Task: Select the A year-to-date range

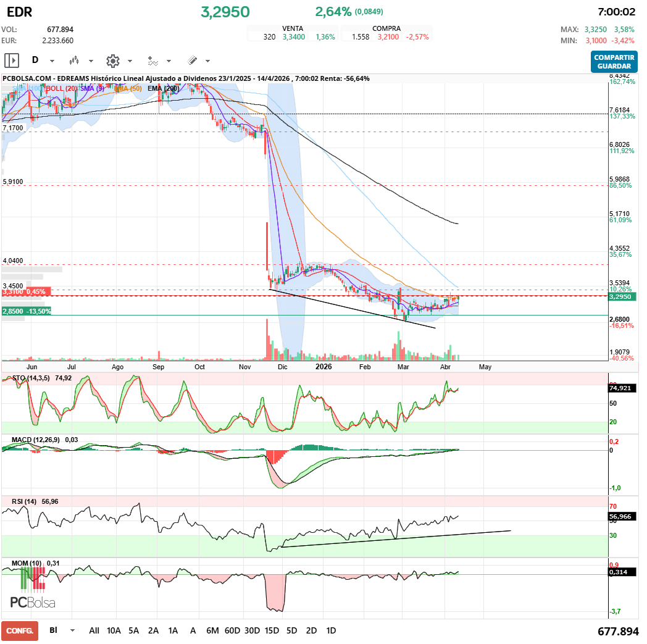Action: point(193,630)
